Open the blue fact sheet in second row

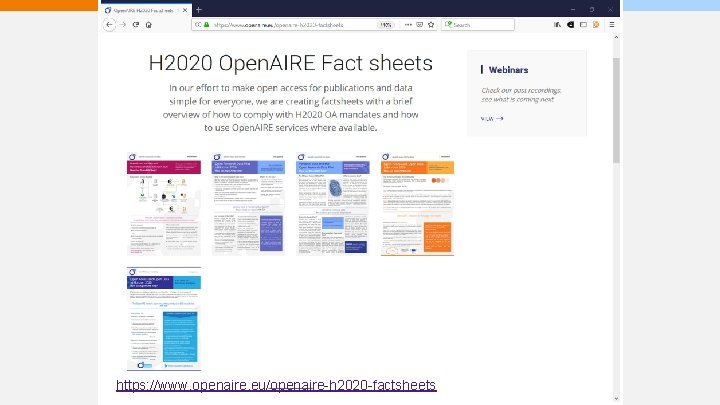click(x=164, y=319)
